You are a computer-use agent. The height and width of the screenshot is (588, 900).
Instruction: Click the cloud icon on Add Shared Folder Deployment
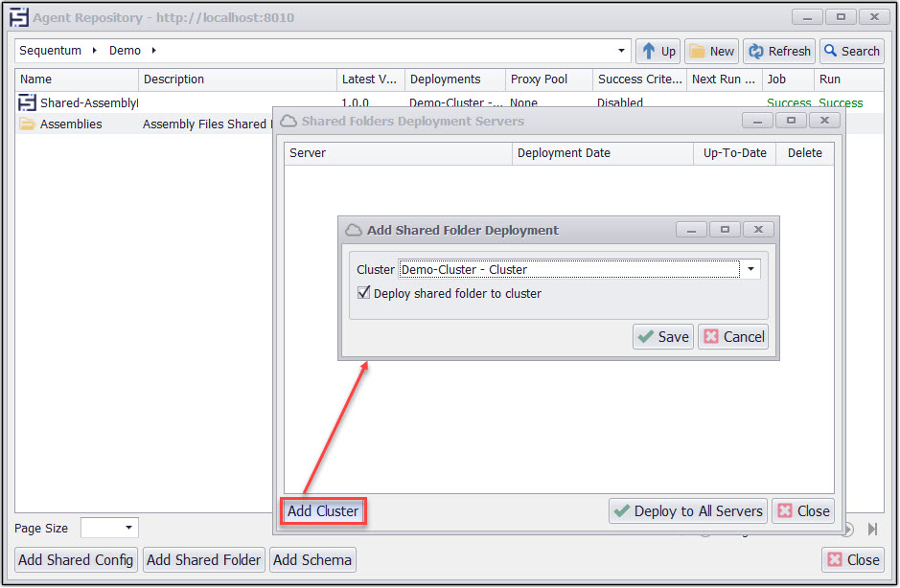pyautogui.click(x=352, y=230)
